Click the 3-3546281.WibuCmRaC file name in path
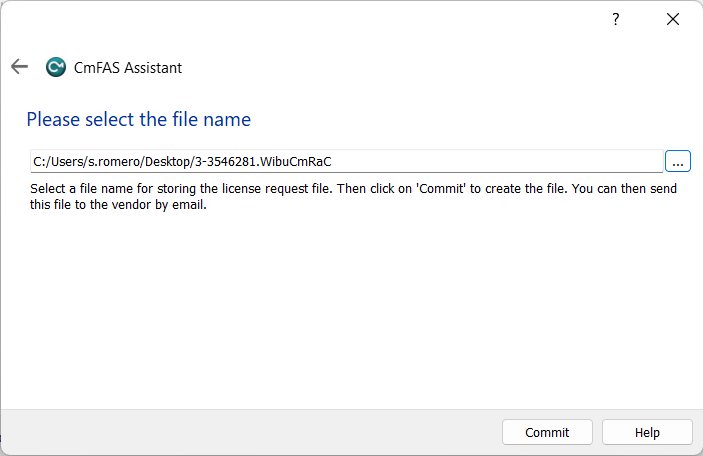This screenshot has height=456, width=703. 288,161
